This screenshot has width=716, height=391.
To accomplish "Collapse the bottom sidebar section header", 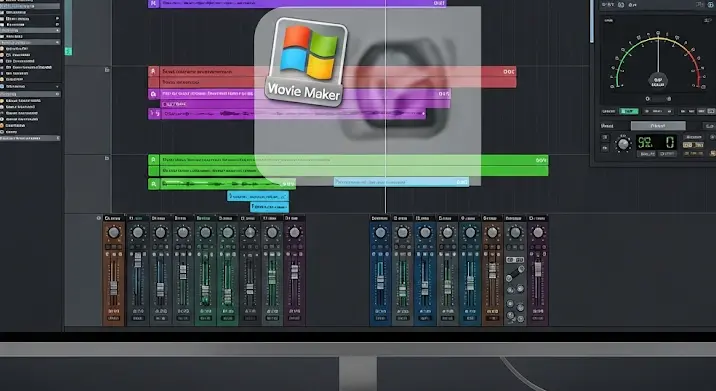I will [30, 138].
